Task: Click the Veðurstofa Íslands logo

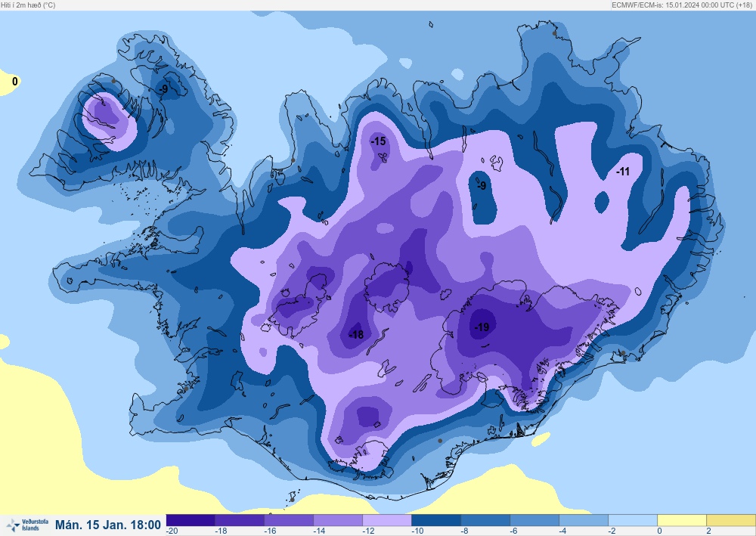Action: (x=28, y=525)
